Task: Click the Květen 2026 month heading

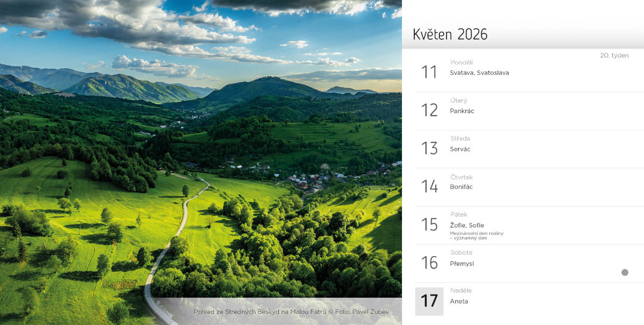Action: click(x=450, y=34)
